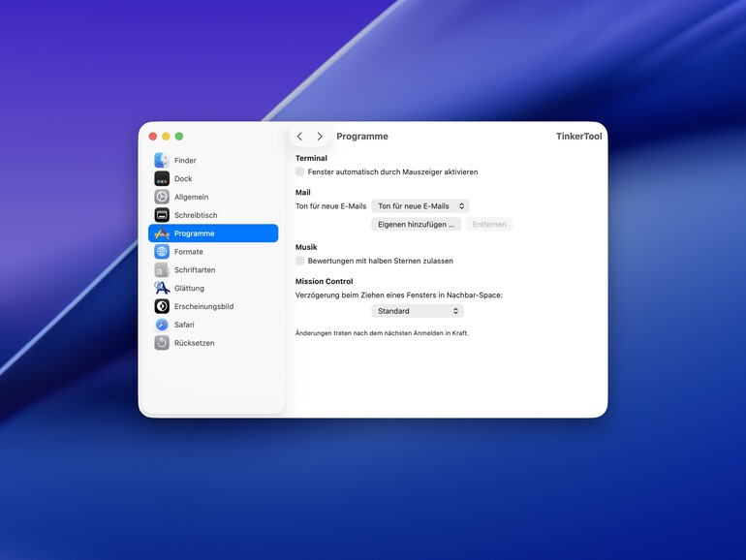The height and width of the screenshot is (560, 746).
Task: Click the Schriftarten icon in sidebar
Action: click(162, 269)
